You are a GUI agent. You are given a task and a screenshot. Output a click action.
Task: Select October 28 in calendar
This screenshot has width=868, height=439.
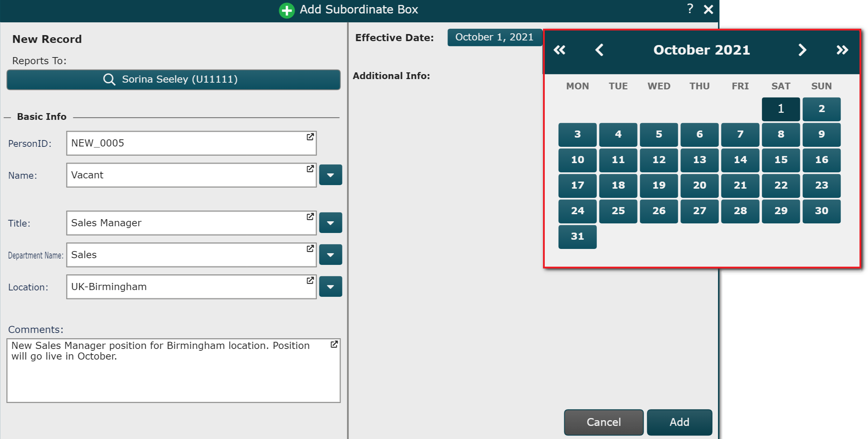(x=740, y=211)
